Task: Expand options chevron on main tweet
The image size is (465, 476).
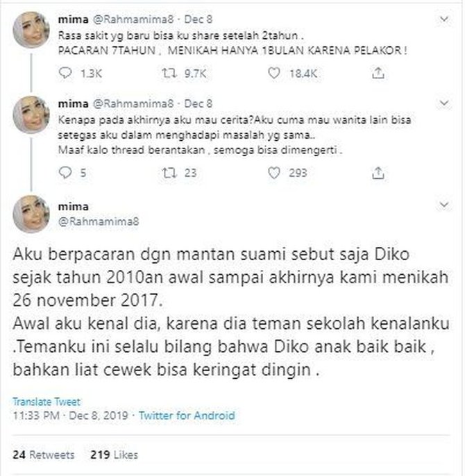Action: (444, 205)
